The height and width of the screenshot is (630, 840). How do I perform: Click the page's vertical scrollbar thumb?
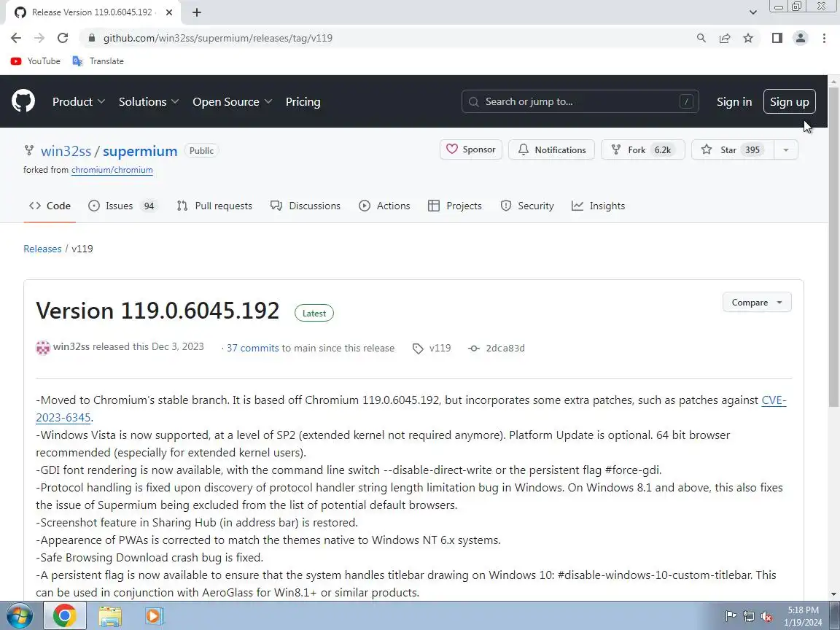coord(833,246)
